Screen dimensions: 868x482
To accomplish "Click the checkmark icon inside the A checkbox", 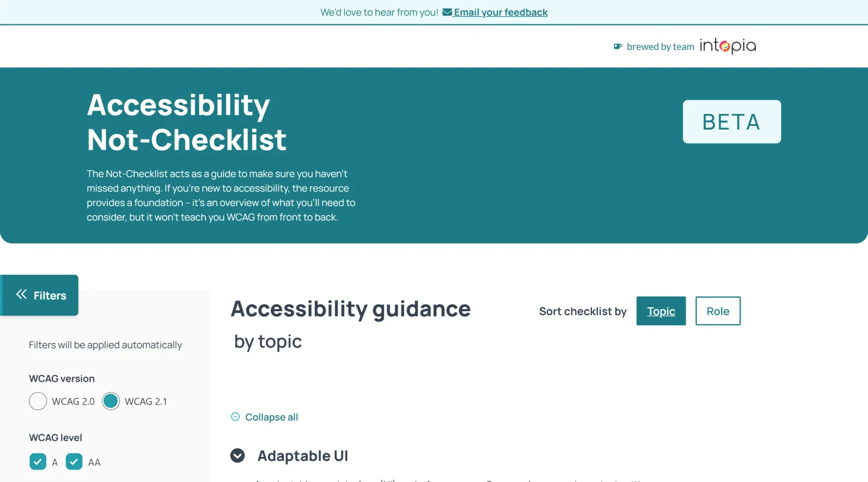I will (37, 461).
